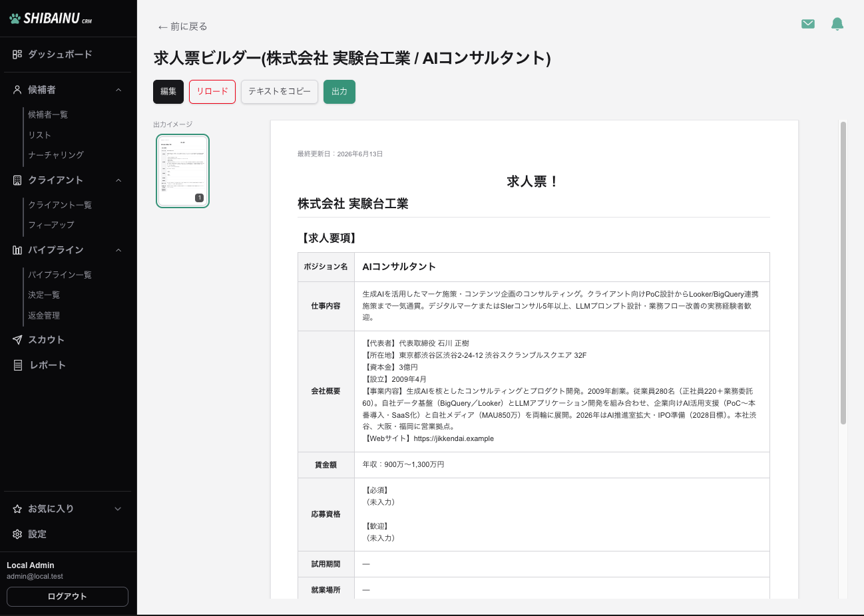Click the 仕事内容 row label
This screenshot has width=864, height=616.
[325, 306]
